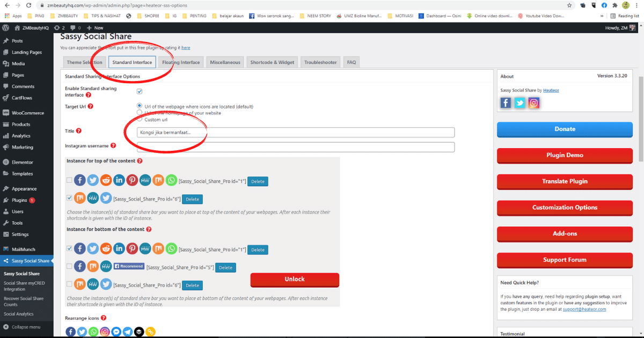
Task: Click LinkedIn icon in top content id=1 row
Action: point(119,180)
